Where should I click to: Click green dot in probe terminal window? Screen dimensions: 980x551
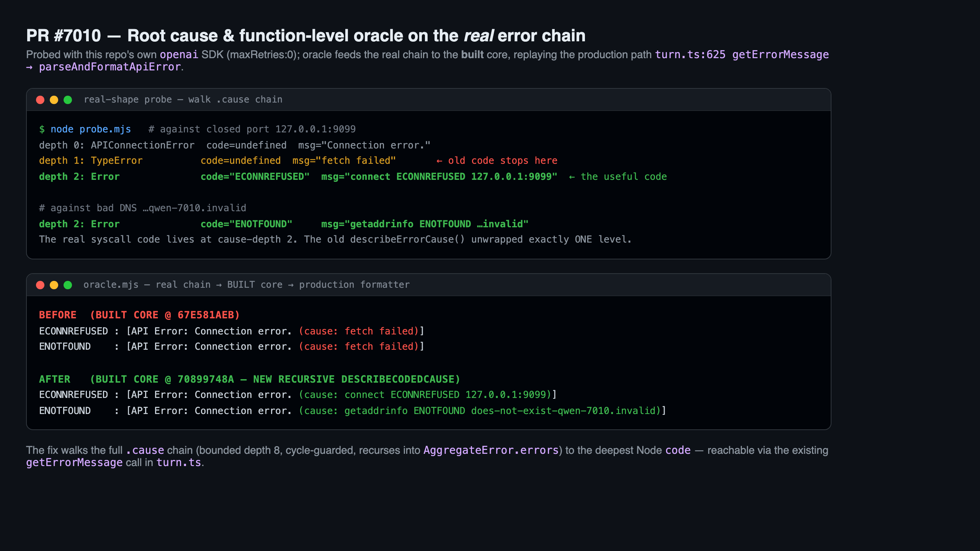(68, 100)
